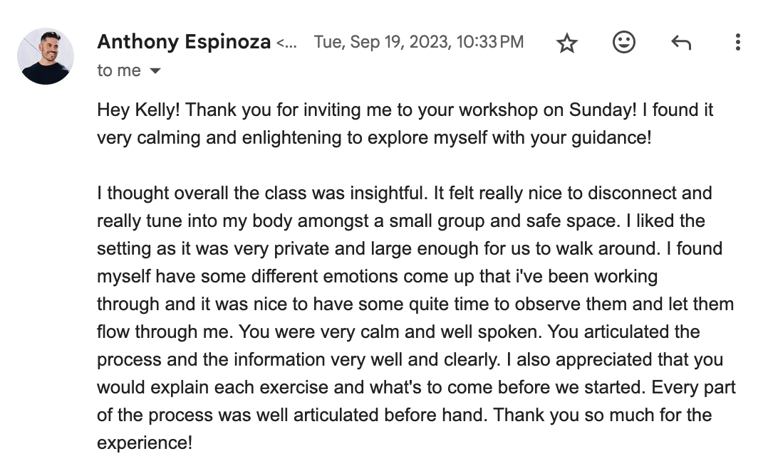Reveal the truncated sender email address
This screenshot has width=768, height=461.
point(287,43)
